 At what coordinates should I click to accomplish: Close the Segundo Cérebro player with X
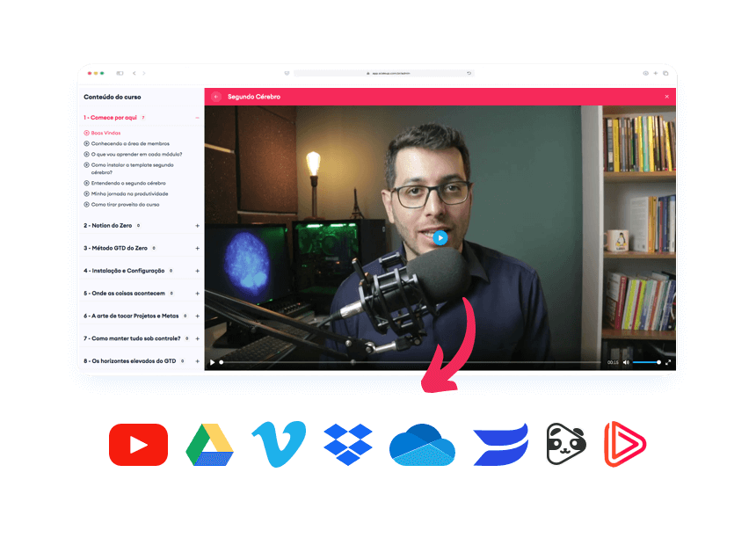point(667,97)
